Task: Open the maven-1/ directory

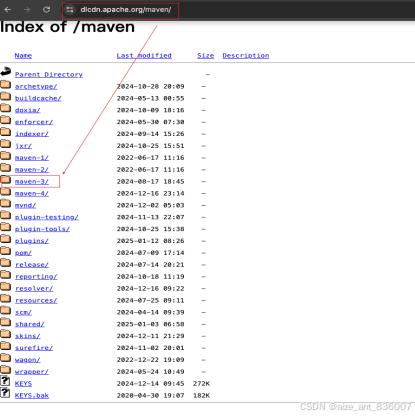Action: tap(32, 158)
